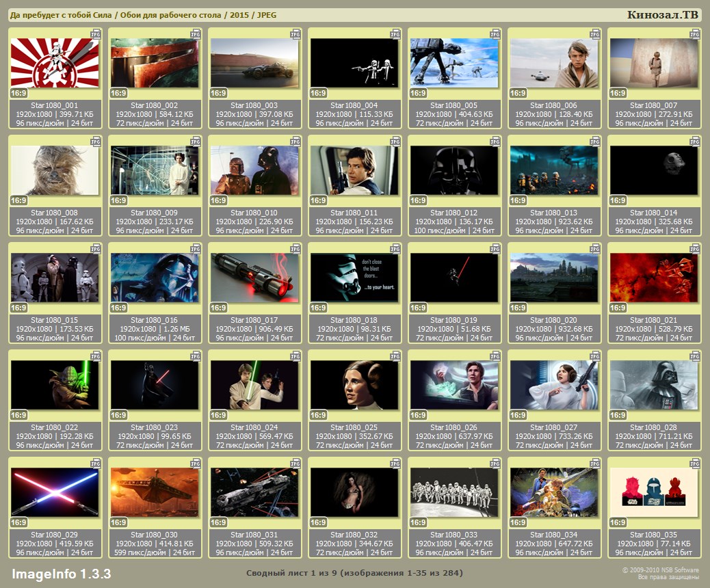Screen dimensions: 710x588
Task: Click the JPG badge above Star1080_035
Action: [x=694, y=463]
